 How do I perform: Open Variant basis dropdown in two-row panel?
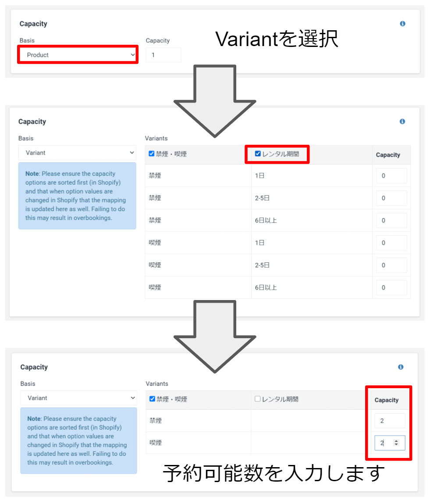pos(78,398)
